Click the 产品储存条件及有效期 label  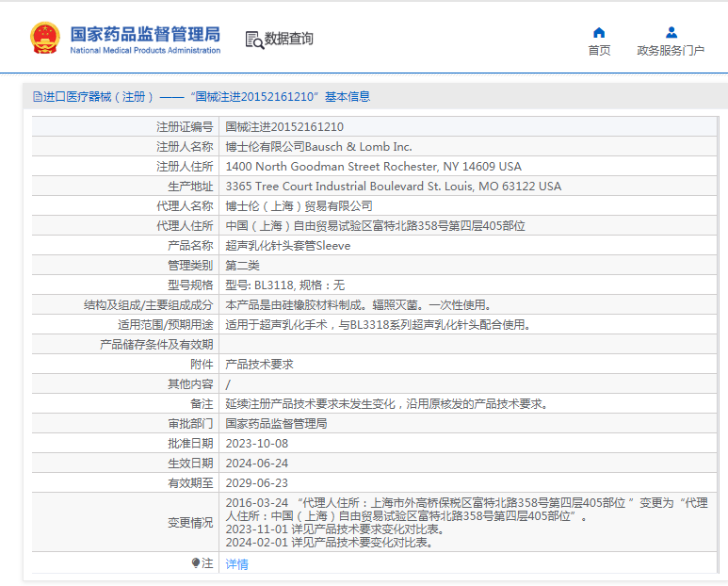[156, 345]
